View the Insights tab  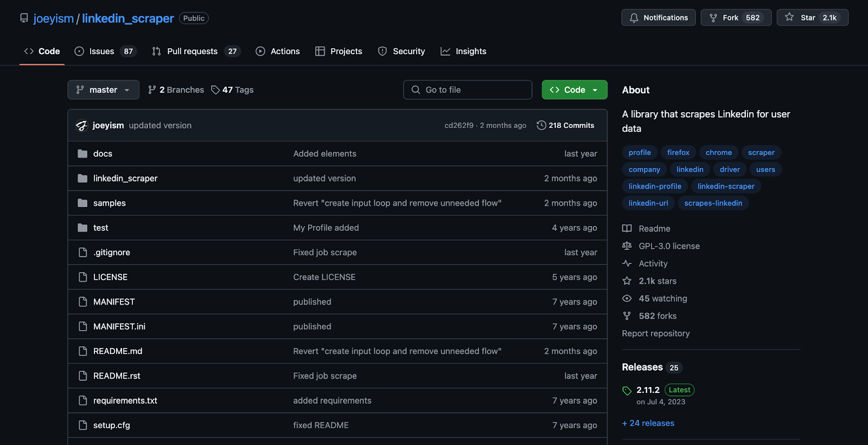pos(463,51)
